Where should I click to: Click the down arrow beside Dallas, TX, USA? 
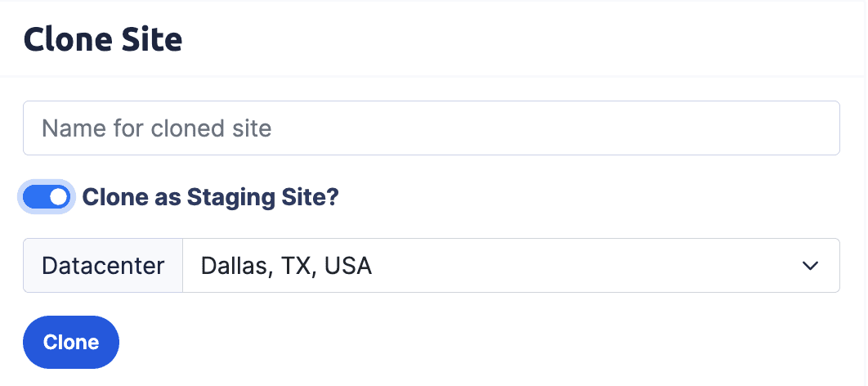click(810, 266)
